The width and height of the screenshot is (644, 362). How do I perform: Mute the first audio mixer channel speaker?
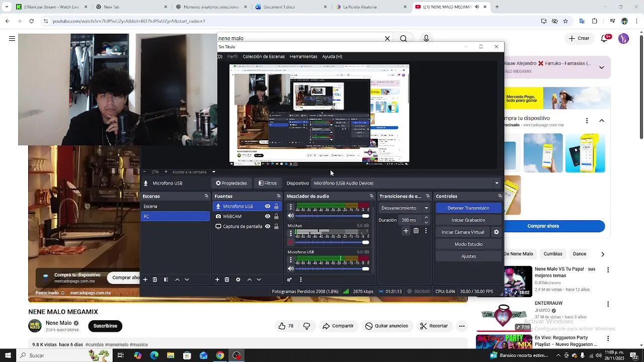pyautogui.click(x=290, y=216)
